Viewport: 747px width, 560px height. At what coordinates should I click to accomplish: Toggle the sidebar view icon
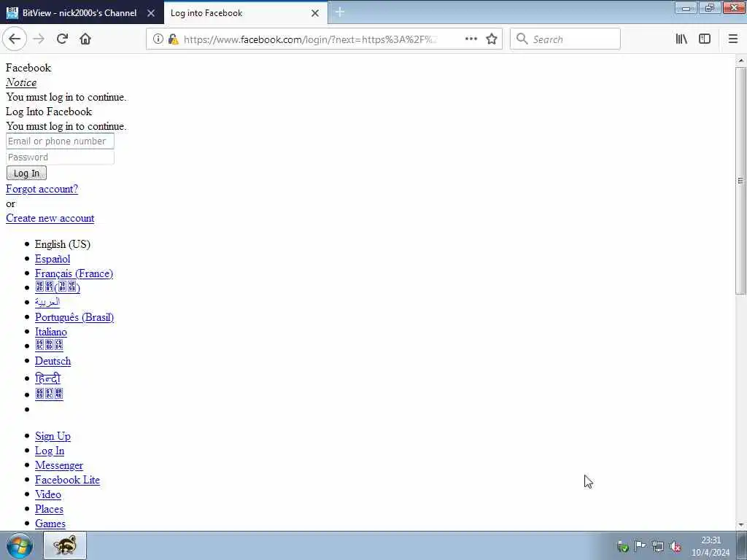coord(705,39)
